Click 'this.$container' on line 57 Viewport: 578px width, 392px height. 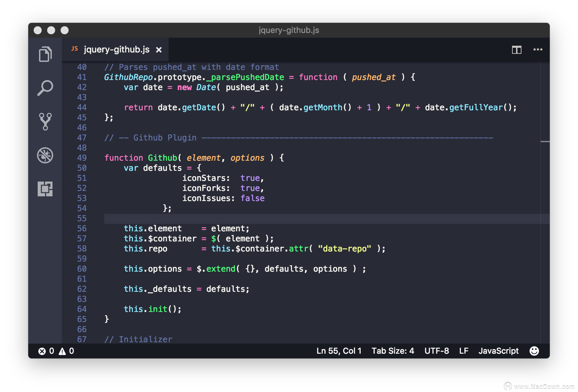coord(160,239)
